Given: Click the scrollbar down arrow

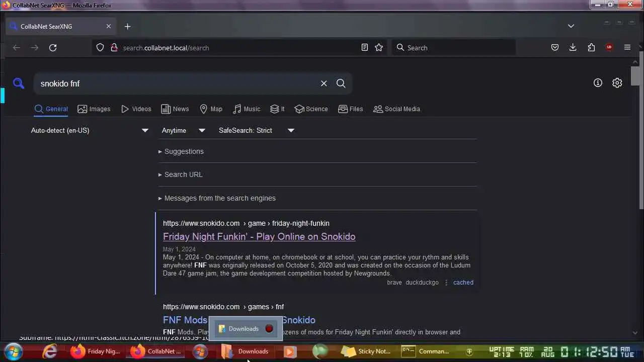Looking at the screenshot, I should (x=635, y=333).
